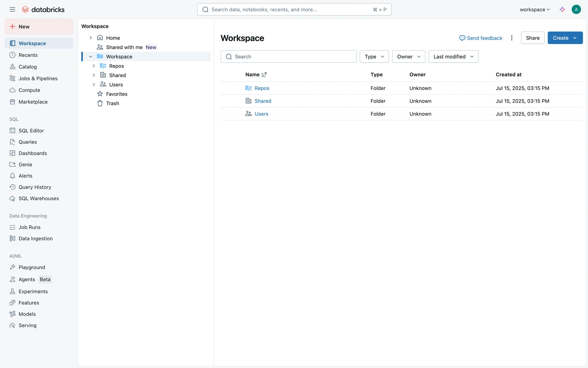The width and height of the screenshot is (588, 368).
Task: Open the workspace switcher dropdown
Action: pos(535,10)
